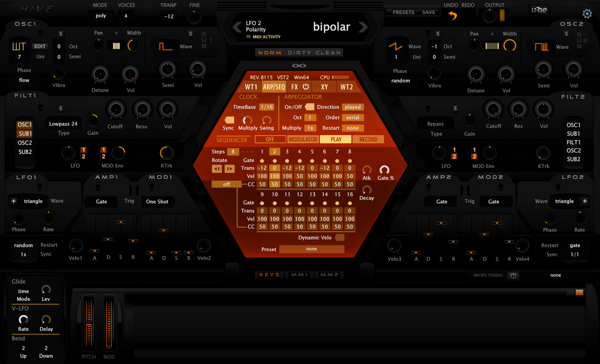
Task: Click the TRANSP value -12 field
Action: (x=169, y=16)
